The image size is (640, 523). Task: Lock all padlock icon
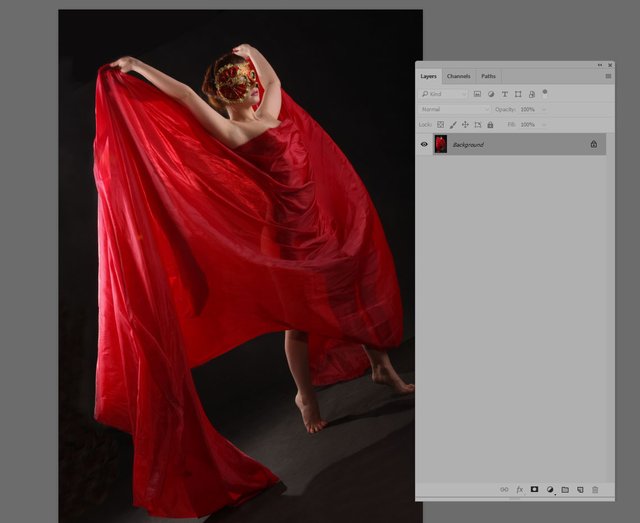click(x=490, y=125)
